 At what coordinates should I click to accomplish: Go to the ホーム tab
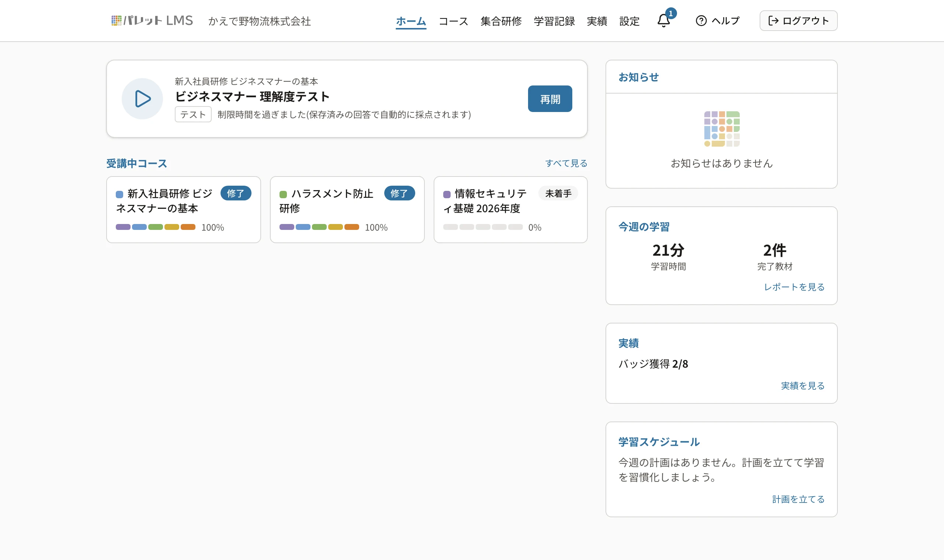pos(411,21)
